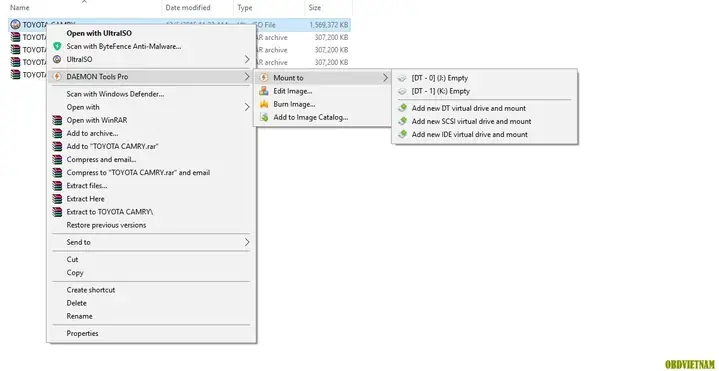Choose Scan with Windows Defender

pyautogui.click(x=115, y=94)
